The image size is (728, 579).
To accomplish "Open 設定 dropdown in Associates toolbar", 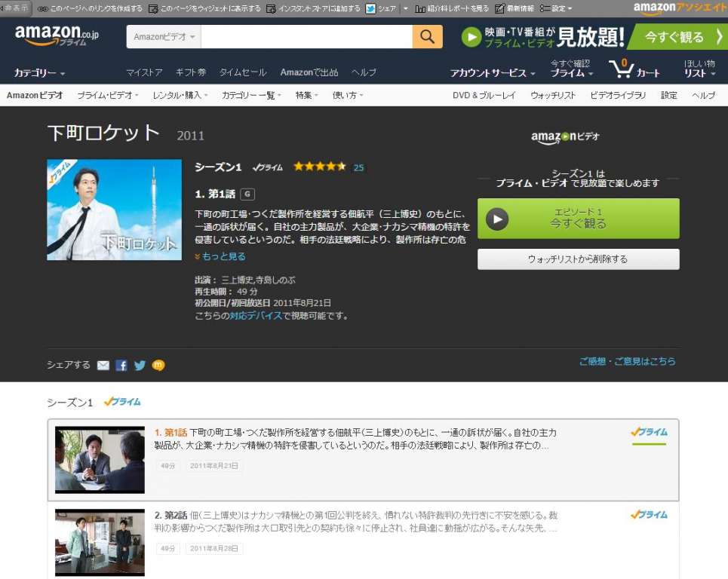I will click(x=556, y=8).
